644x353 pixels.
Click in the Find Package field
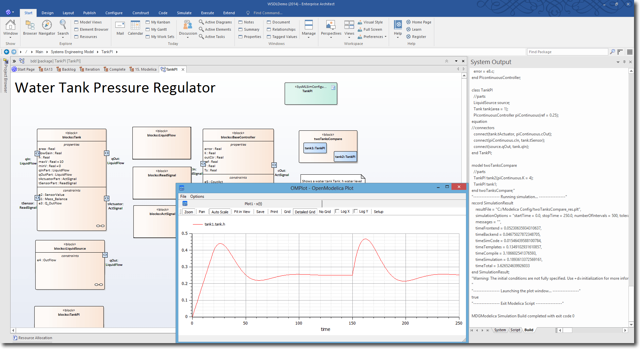567,52
